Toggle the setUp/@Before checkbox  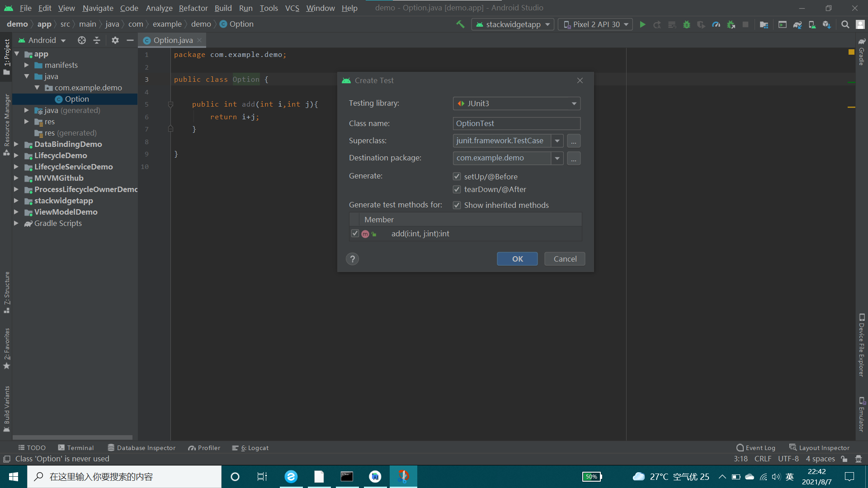[x=457, y=176]
